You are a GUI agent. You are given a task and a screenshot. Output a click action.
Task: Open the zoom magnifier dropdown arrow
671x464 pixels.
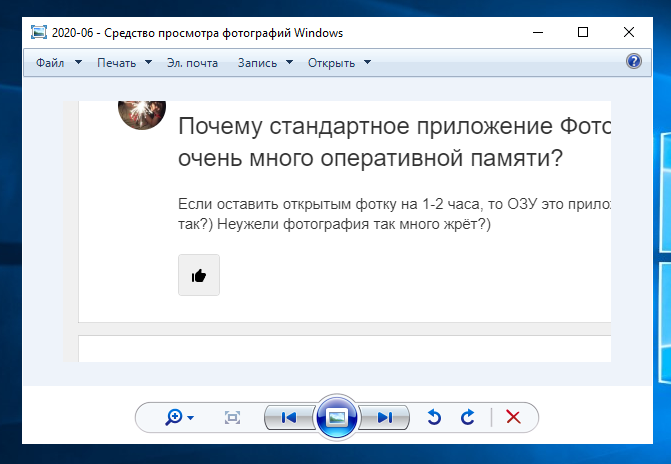coord(190,418)
